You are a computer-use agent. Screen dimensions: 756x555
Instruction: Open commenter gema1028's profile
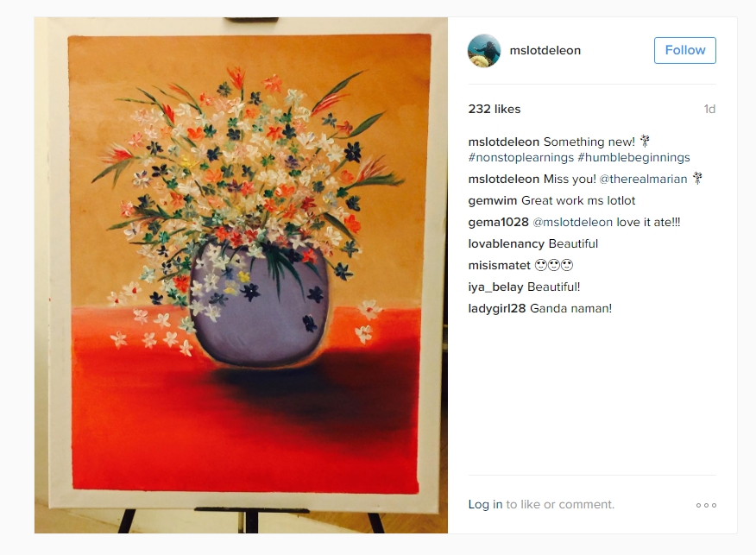tap(498, 223)
